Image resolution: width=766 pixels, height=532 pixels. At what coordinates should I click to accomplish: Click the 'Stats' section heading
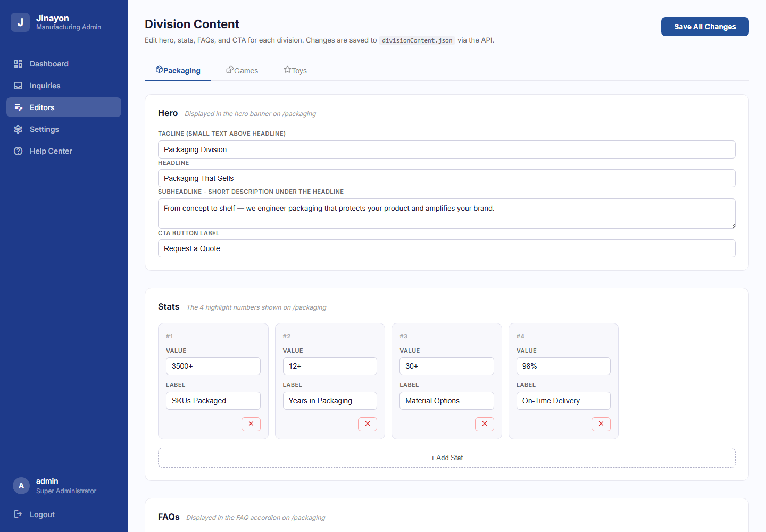[169, 306]
